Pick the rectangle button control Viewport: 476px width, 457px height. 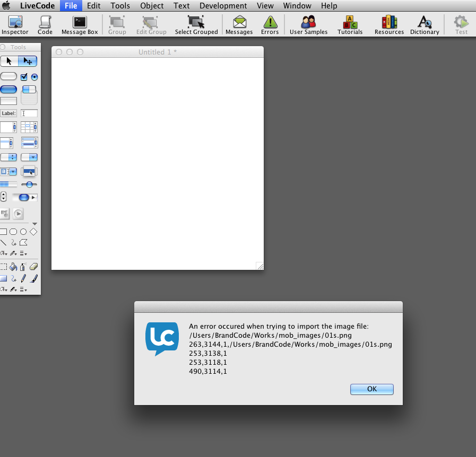click(8, 101)
